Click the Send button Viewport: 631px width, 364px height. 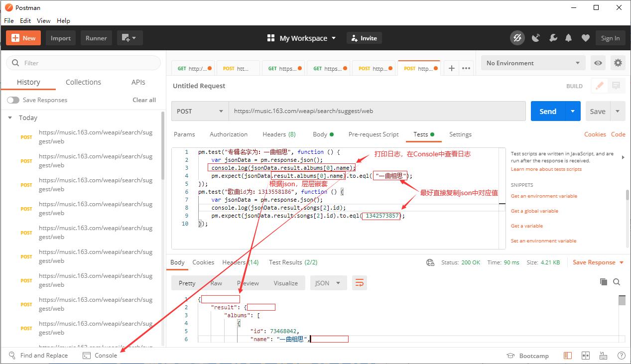[x=548, y=112]
